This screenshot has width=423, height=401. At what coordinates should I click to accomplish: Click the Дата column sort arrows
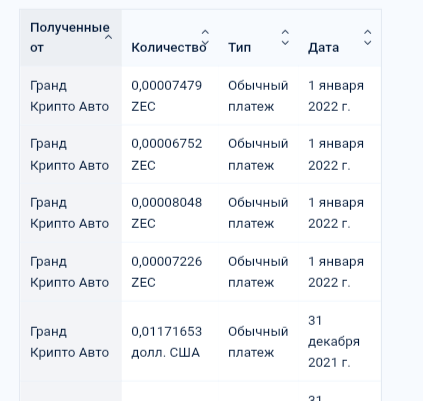(x=367, y=37)
